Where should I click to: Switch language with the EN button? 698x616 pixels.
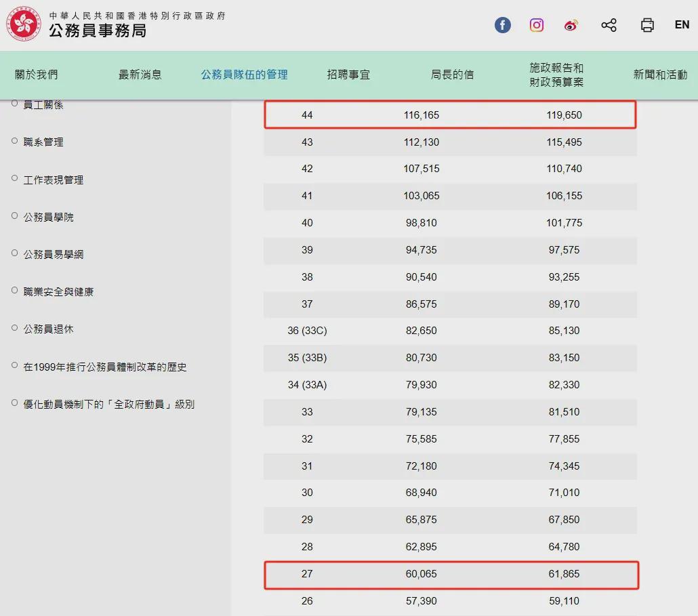click(x=682, y=24)
